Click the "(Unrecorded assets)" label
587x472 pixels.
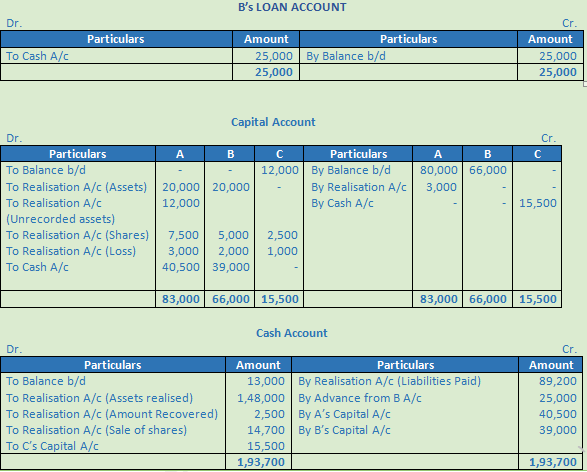[x=60, y=219]
